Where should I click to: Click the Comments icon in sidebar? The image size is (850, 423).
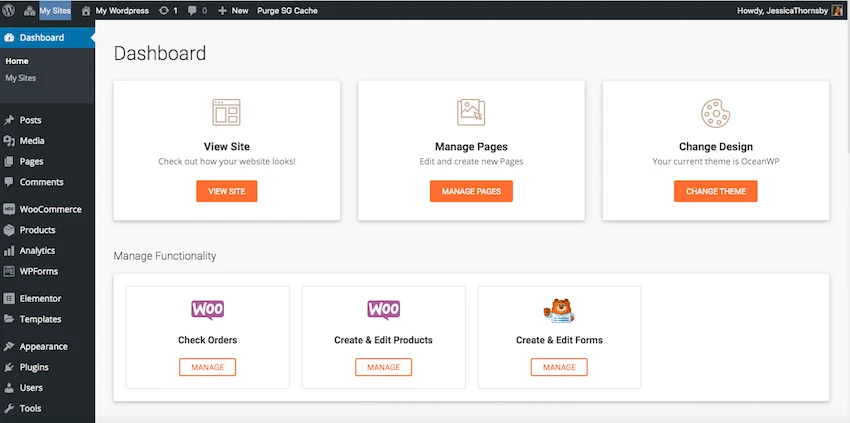point(9,182)
